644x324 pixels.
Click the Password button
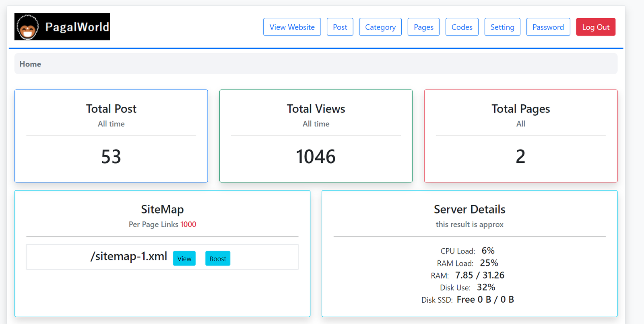pyautogui.click(x=548, y=27)
